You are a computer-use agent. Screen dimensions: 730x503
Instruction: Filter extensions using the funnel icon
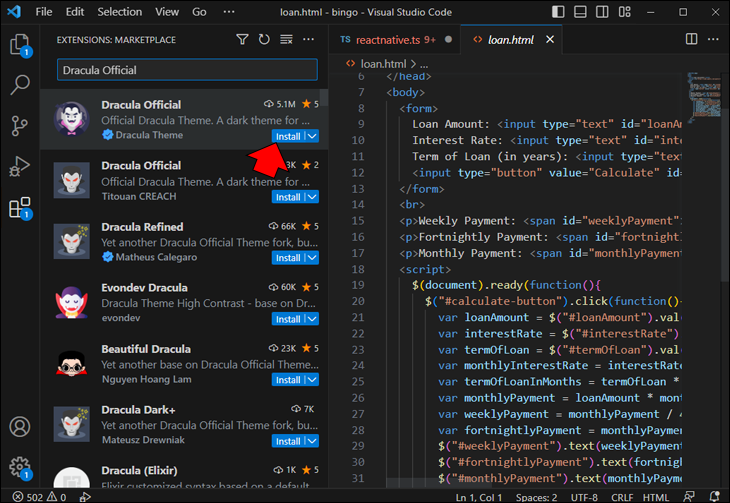242,40
